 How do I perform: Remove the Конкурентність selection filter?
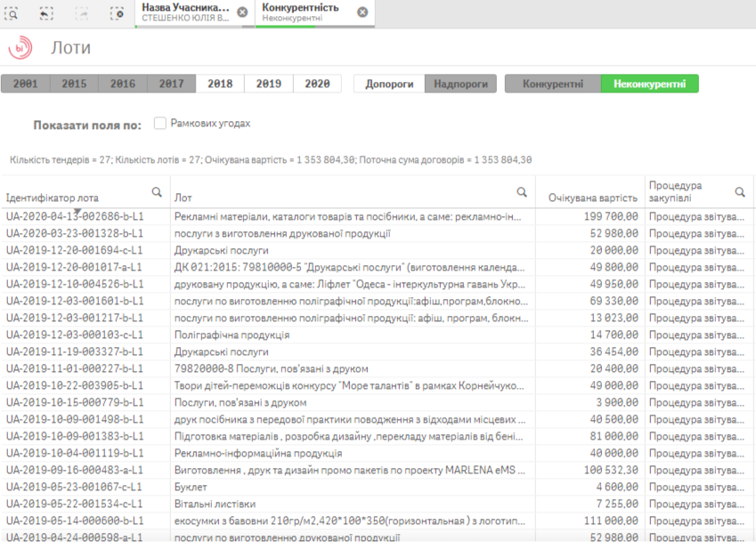tap(362, 12)
